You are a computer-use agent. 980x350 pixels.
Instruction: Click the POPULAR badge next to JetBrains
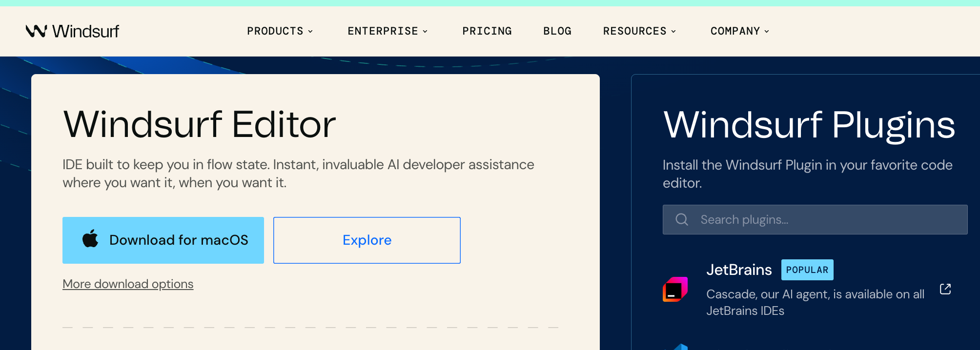point(807,270)
